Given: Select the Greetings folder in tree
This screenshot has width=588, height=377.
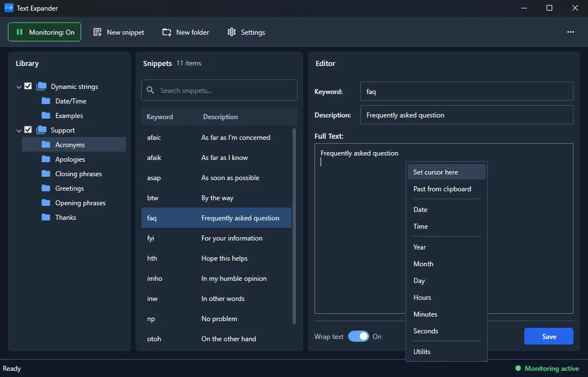Looking at the screenshot, I should (74, 188).
